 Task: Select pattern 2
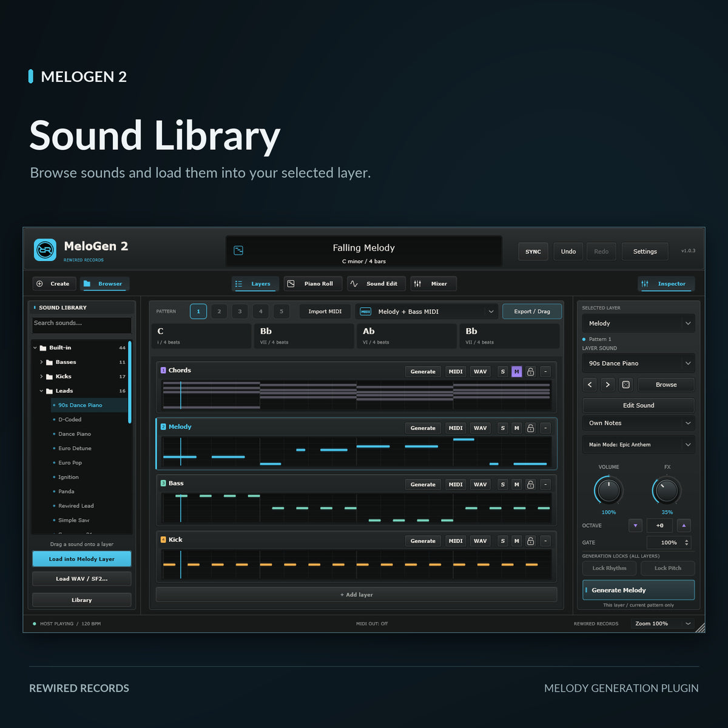pos(219,311)
